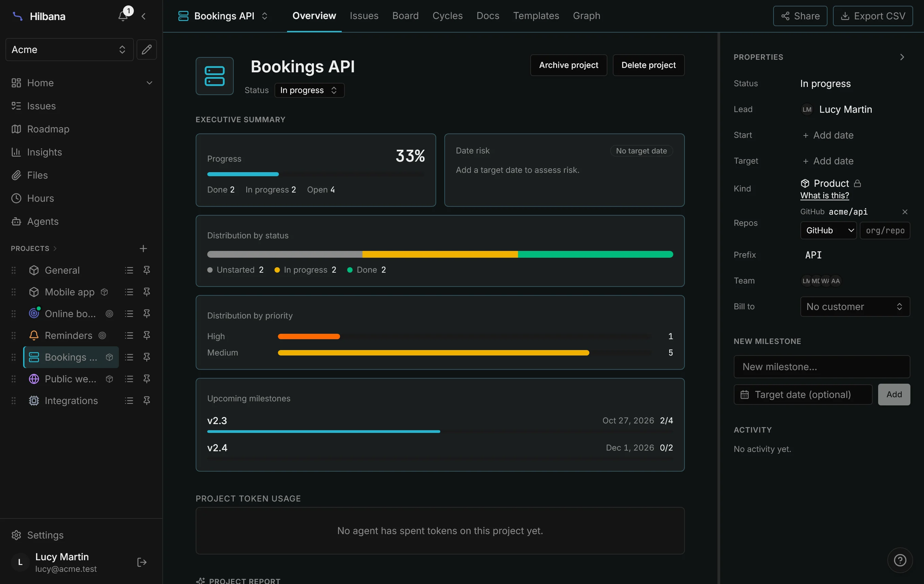
Task: Open Files in the sidebar
Action: click(x=38, y=175)
